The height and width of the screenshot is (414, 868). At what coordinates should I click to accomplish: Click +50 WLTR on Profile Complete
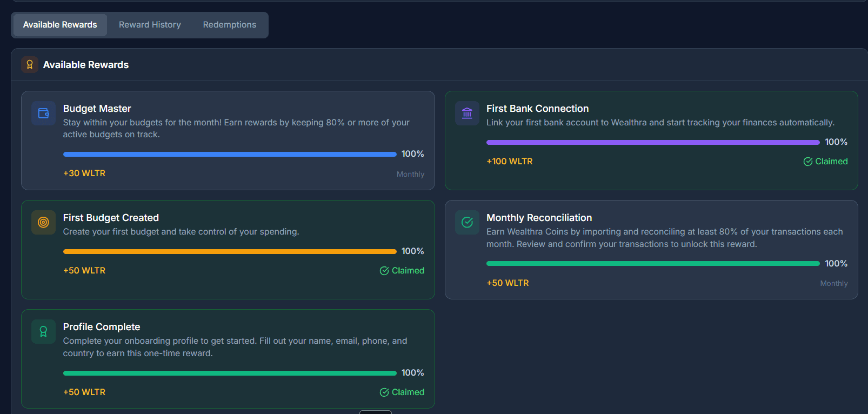84,392
